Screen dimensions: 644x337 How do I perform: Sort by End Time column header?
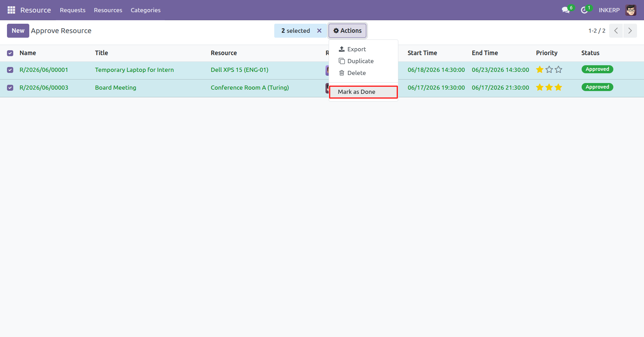[485, 53]
